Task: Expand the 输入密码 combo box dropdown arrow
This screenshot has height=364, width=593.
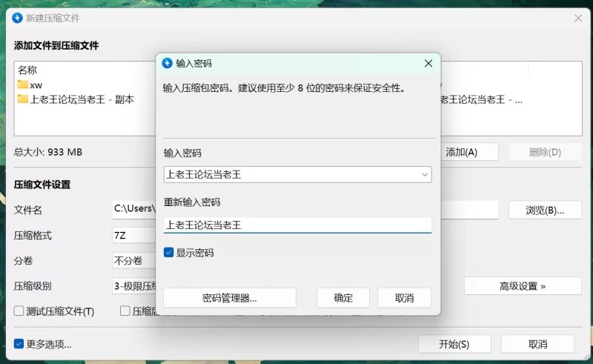Action: [424, 175]
